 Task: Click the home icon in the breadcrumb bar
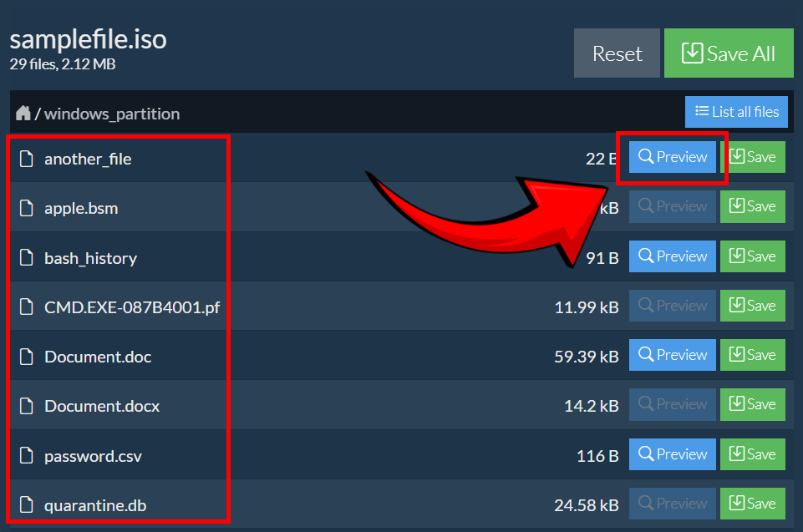(x=23, y=112)
